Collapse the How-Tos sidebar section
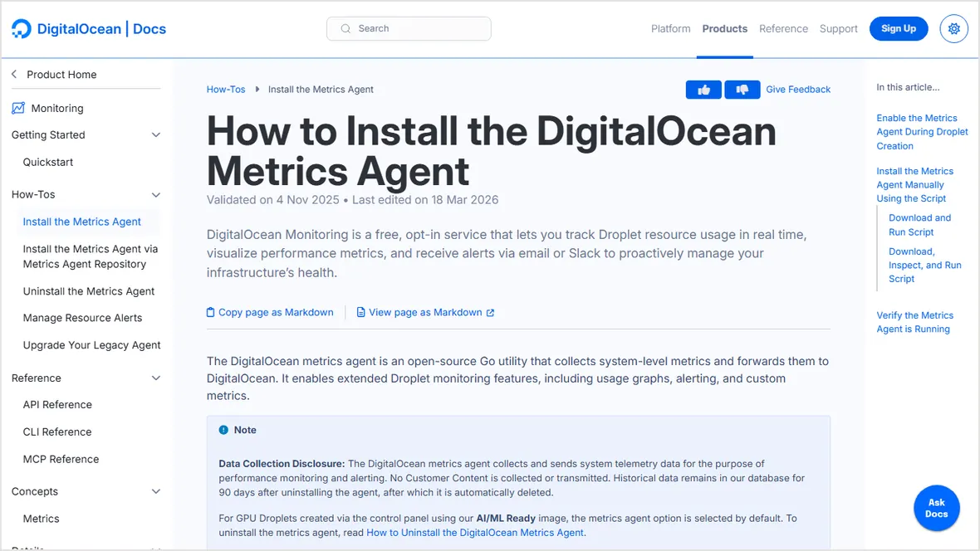 (156, 195)
